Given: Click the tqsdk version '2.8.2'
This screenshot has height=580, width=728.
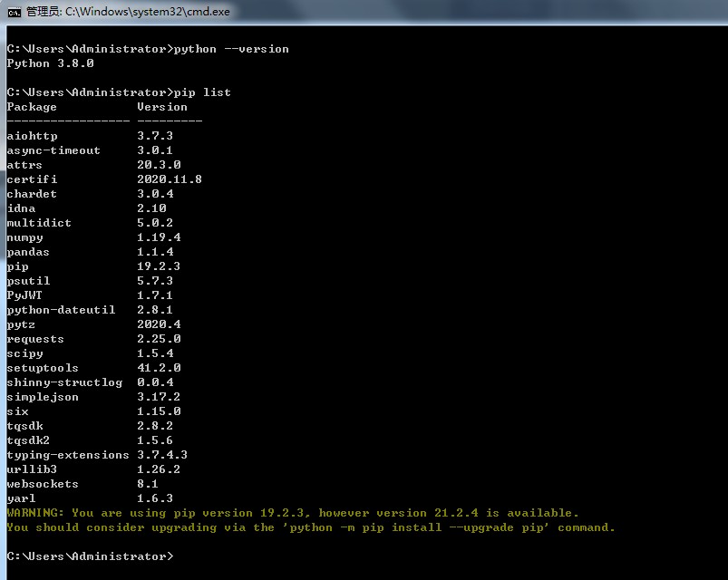Looking at the screenshot, I should point(155,426).
